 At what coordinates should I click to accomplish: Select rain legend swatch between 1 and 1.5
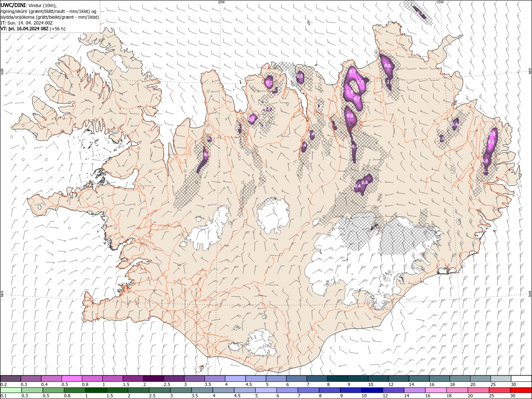pos(96,390)
